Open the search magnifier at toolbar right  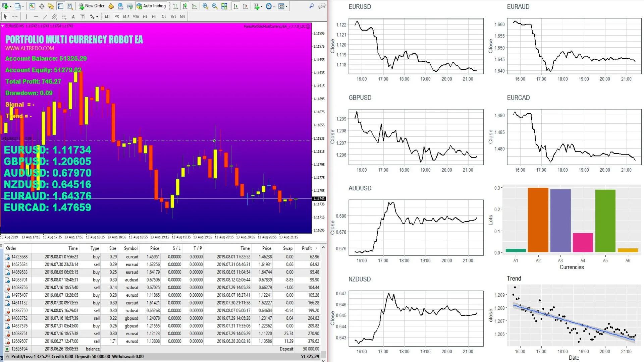312,6
